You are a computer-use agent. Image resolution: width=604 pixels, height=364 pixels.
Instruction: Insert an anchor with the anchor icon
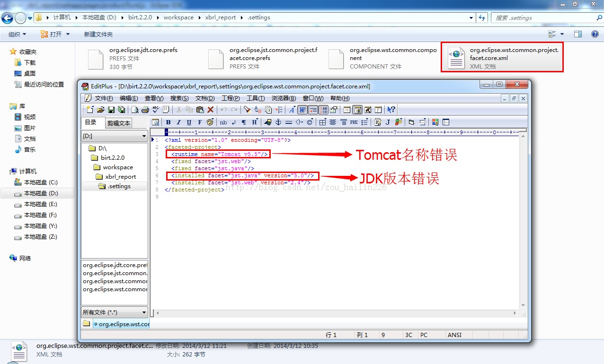tap(278, 122)
